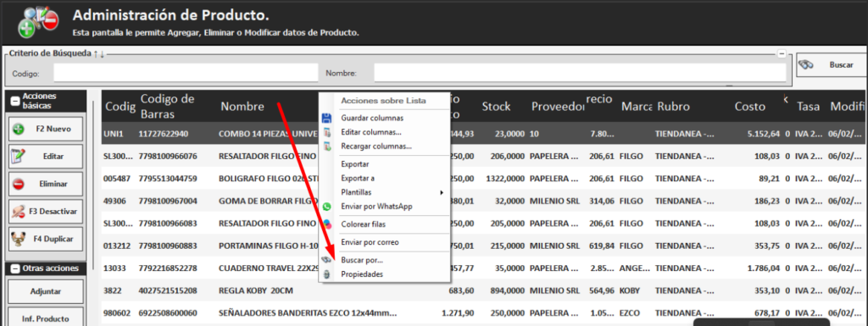Select the KOBY brand cell
Screen dimensions: 868x326
coord(630,290)
